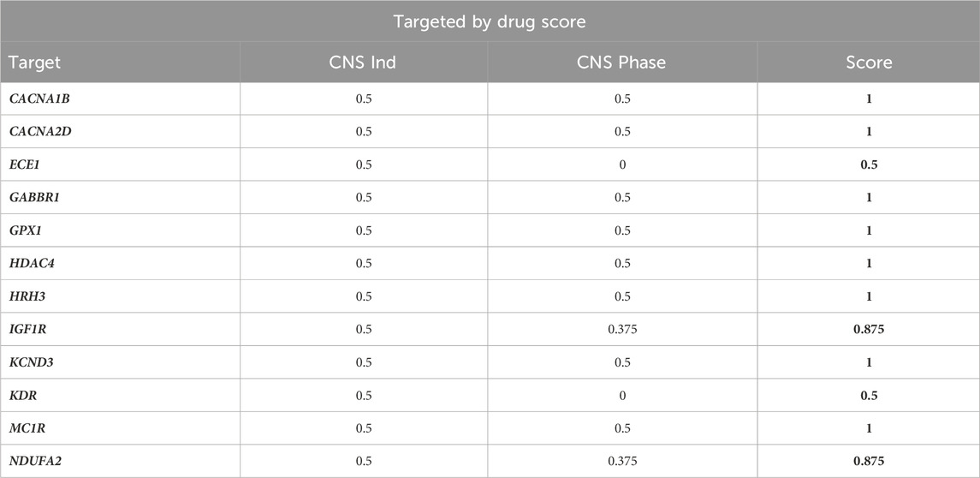Click the CNS Ind column header

[365, 63]
